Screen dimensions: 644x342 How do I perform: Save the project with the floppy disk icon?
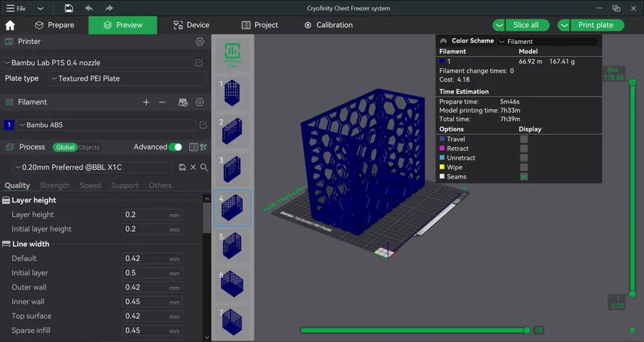click(x=69, y=8)
